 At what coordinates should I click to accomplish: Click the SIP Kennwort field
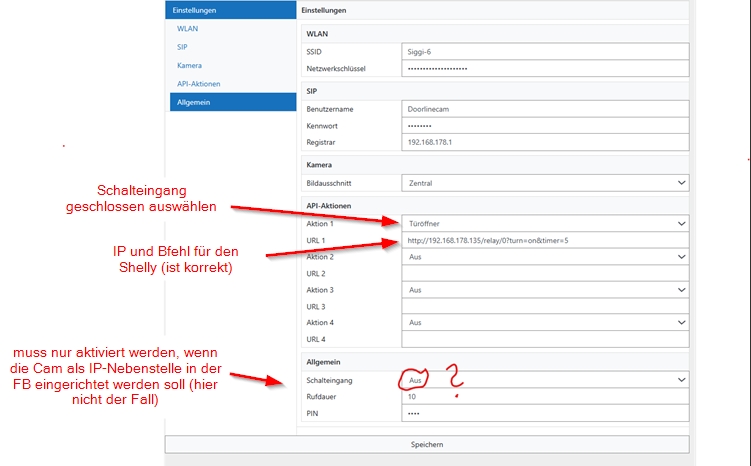pos(545,126)
